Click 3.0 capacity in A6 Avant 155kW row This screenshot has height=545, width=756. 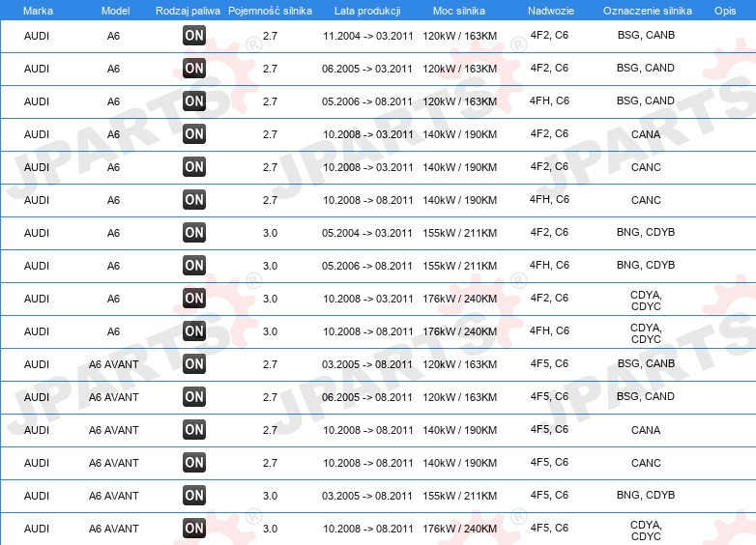[270, 496]
